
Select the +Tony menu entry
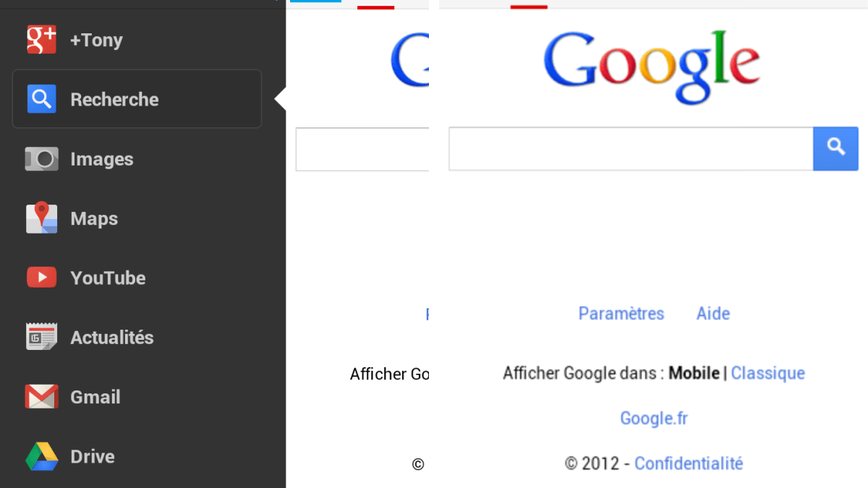pyautogui.click(x=96, y=40)
